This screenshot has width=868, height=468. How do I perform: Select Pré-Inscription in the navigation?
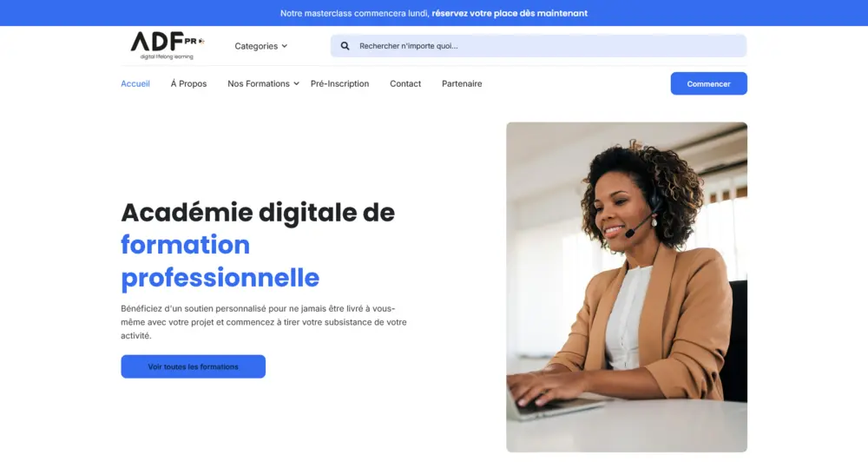pyautogui.click(x=339, y=83)
